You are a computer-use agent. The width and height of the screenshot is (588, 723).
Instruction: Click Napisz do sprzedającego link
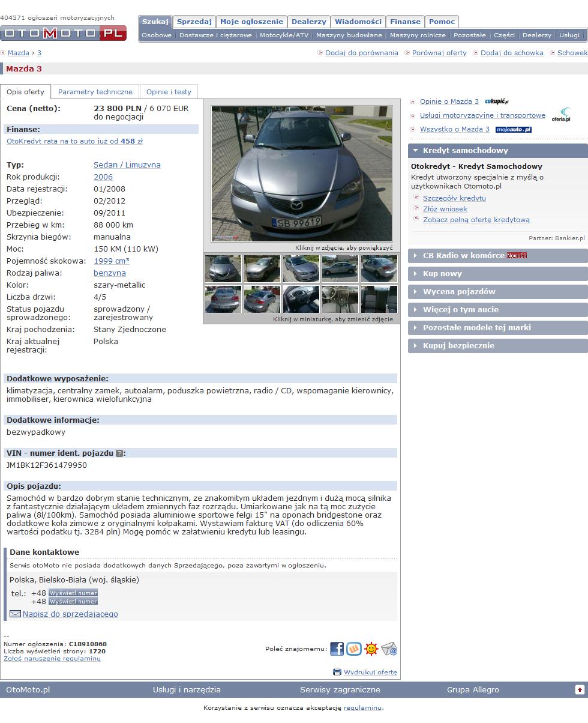click(x=70, y=614)
